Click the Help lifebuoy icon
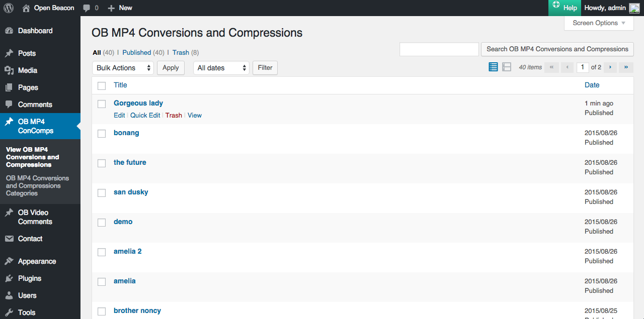The height and width of the screenshot is (319, 644). click(x=556, y=6)
